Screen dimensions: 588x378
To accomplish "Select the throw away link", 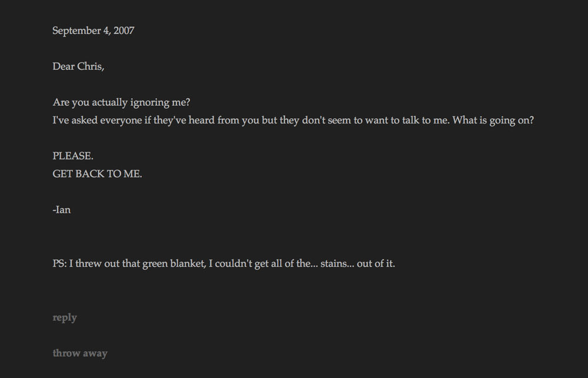I will pos(80,353).
